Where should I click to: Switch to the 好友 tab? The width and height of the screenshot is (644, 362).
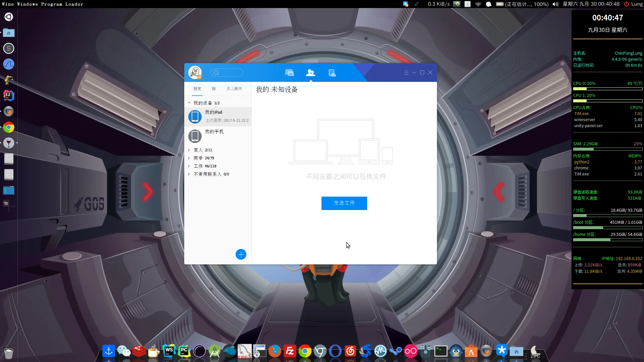coord(197,89)
